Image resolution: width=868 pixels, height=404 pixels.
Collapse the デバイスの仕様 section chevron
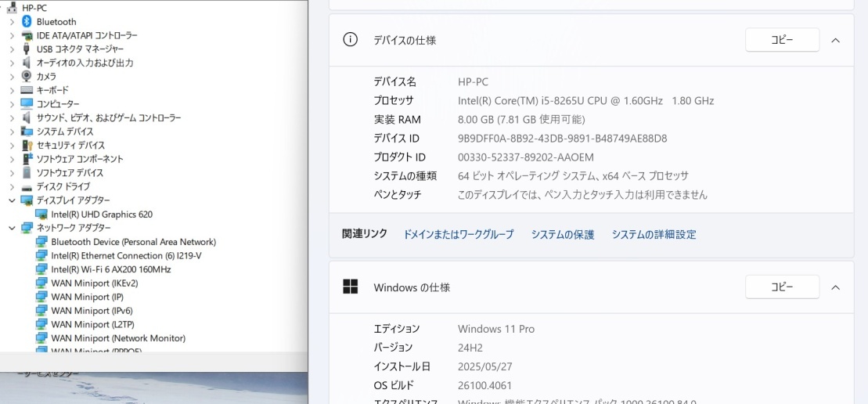pyautogui.click(x=836, y=40)
